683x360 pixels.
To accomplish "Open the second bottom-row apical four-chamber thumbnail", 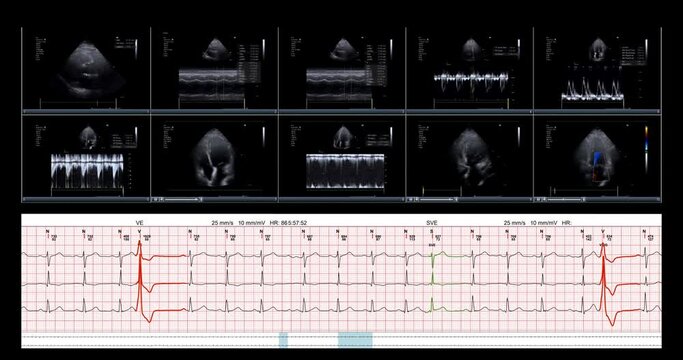I will [x=214, y=156].
